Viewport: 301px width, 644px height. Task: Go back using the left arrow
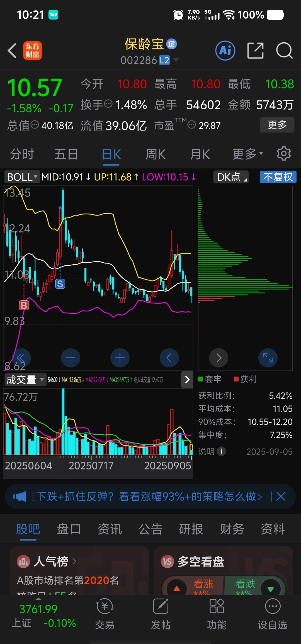click(x=12, y=50)
